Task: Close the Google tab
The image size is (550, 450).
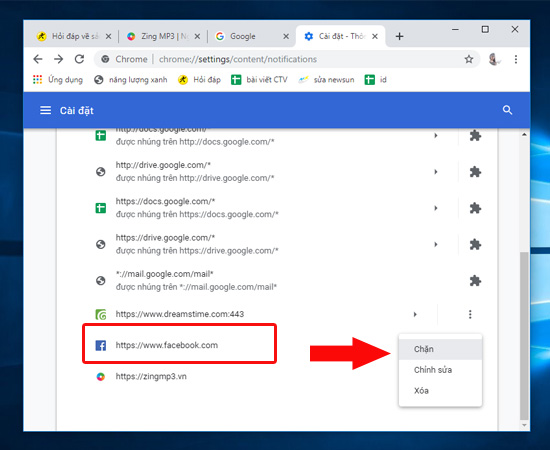Action: (x=286, y=36)
